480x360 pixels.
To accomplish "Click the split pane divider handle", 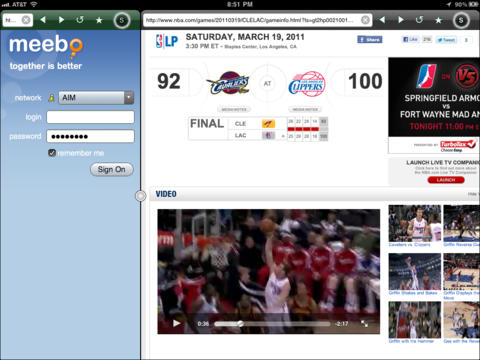I will coord(141,196).
